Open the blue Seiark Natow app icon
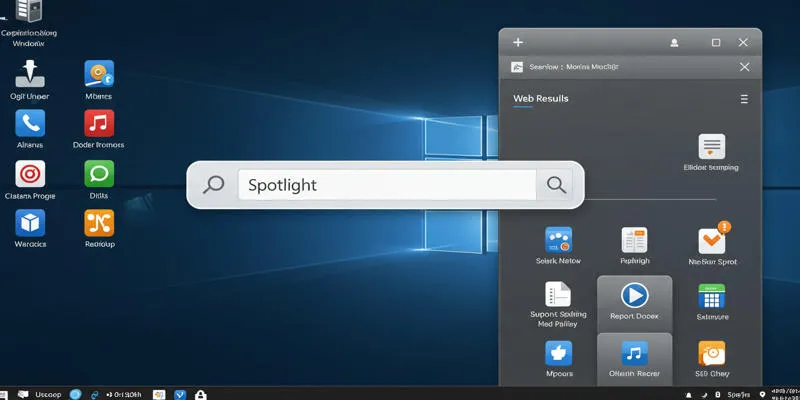The height and width of the screenshot is (400, 800). click(559, 240)
